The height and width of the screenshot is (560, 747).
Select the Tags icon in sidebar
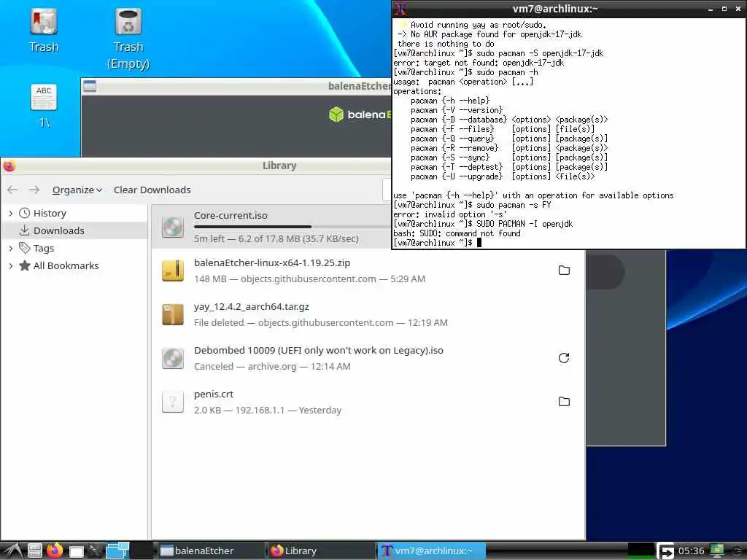click(x=24, y=248)
